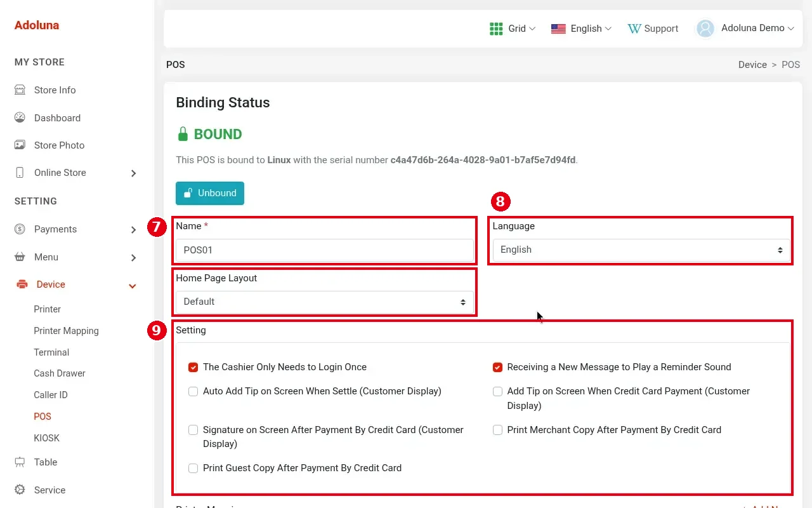Open the Adoluna Demo account dropdown
812x508 pixels.
tap(757, 29)
